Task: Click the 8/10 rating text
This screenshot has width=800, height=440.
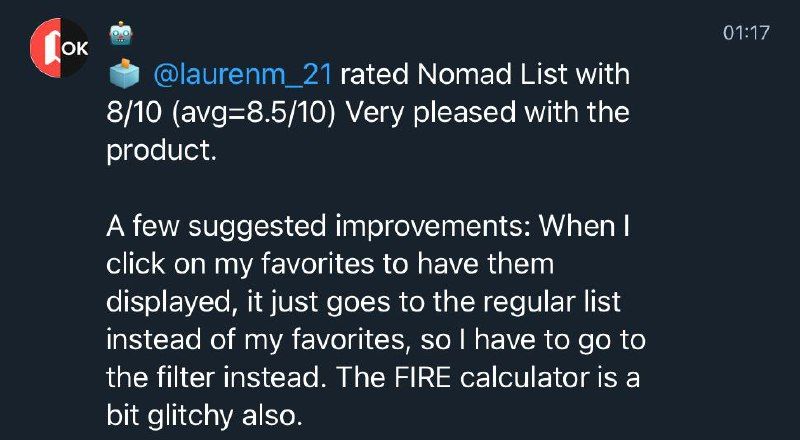Action: (x=138, y=111)
